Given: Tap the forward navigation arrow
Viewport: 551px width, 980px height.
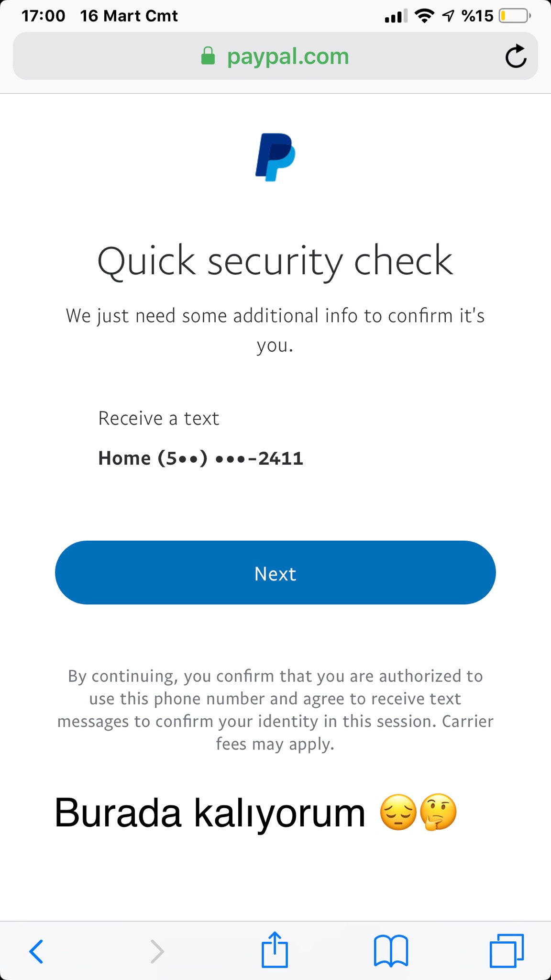Looking at the screenshot, I should point(157,950).
